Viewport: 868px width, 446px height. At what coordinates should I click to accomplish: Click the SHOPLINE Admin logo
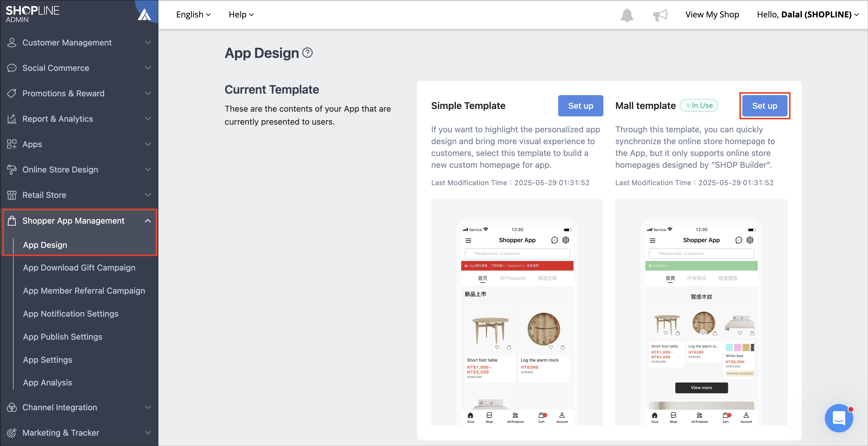pyautogui.click(x=33, y=14)
